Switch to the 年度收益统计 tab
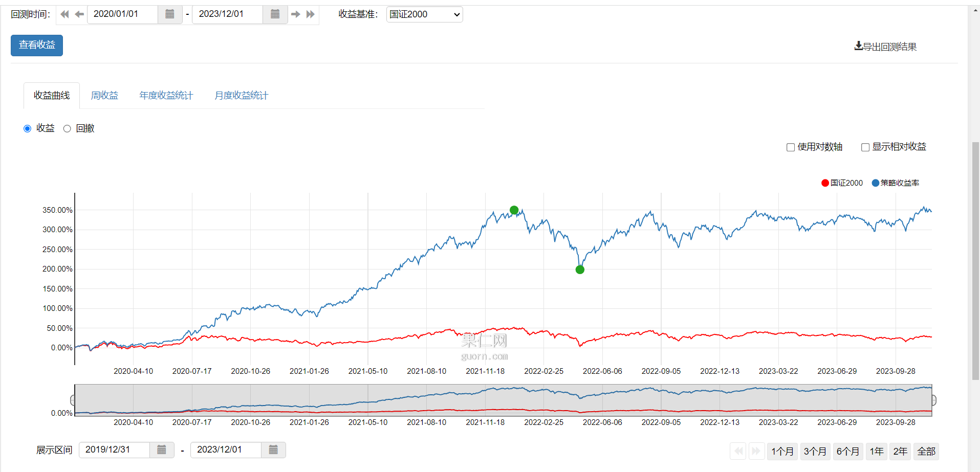 coord(166,96)
